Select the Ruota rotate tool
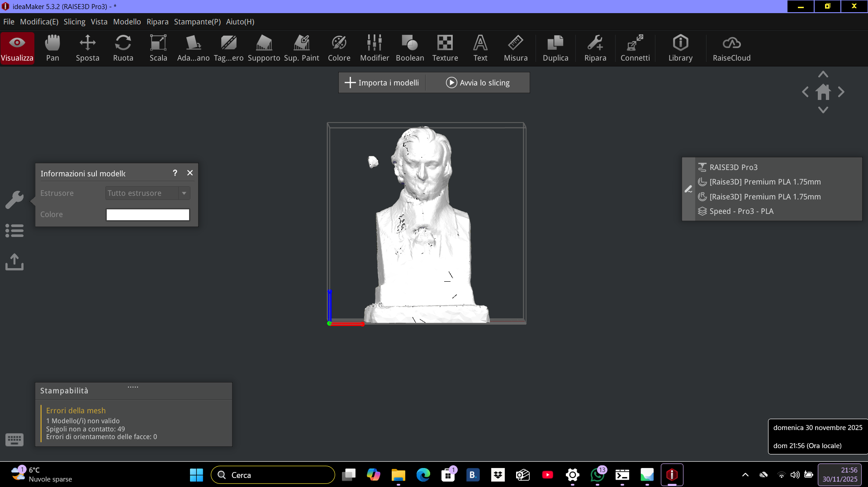 [123, 48]
